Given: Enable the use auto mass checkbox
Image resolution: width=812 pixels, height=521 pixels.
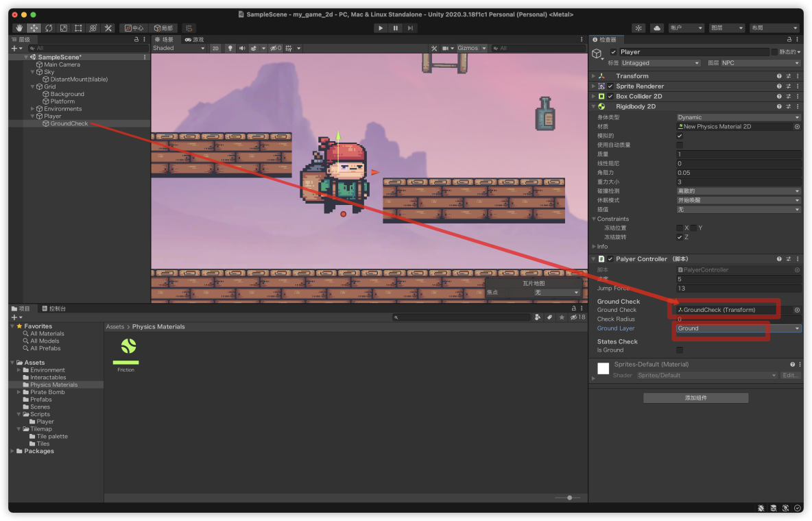Looking at the screenshot, I should tap(680, 145).
